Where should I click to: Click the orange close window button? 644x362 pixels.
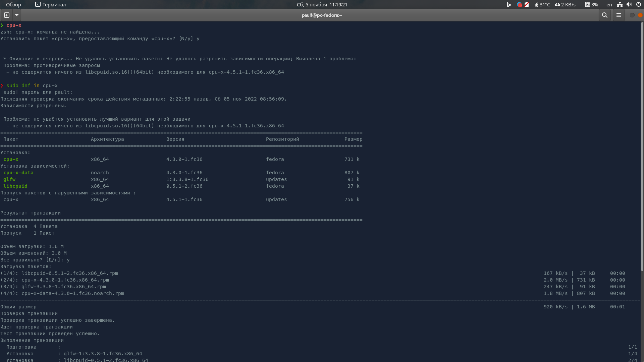tap(640, 15)
